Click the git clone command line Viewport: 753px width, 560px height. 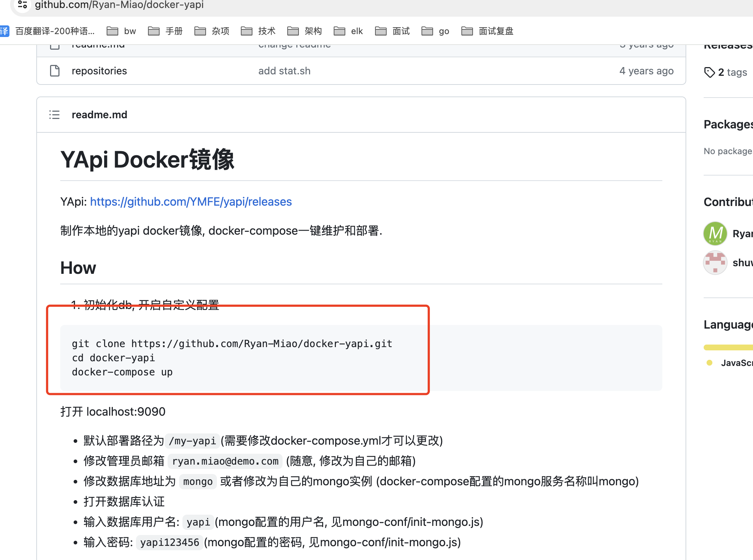(x=232, y=343)
